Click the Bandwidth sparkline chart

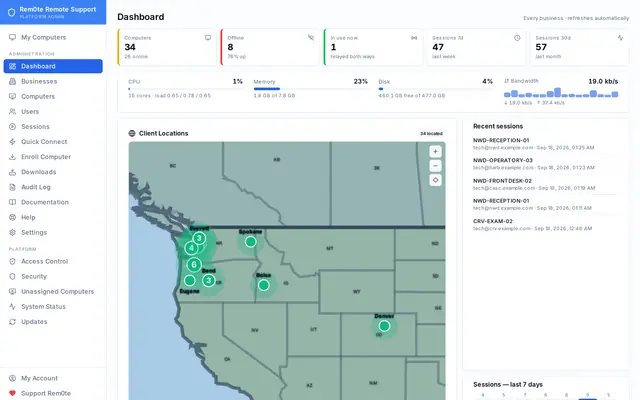561,93
